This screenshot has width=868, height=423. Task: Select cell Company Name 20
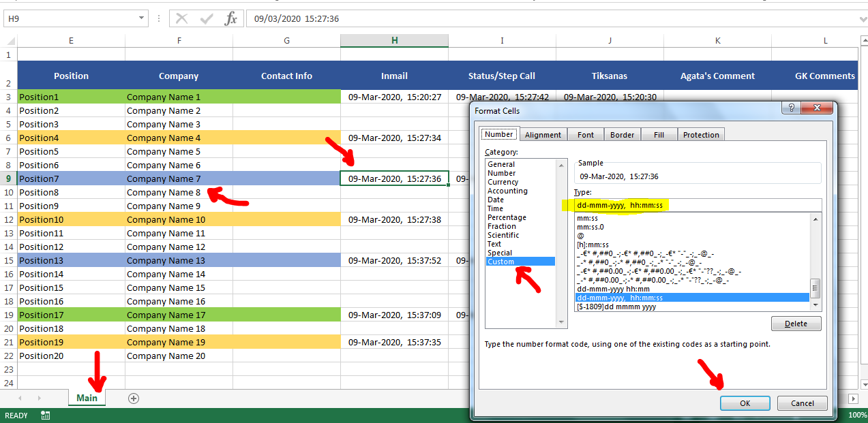pos(179,356)
